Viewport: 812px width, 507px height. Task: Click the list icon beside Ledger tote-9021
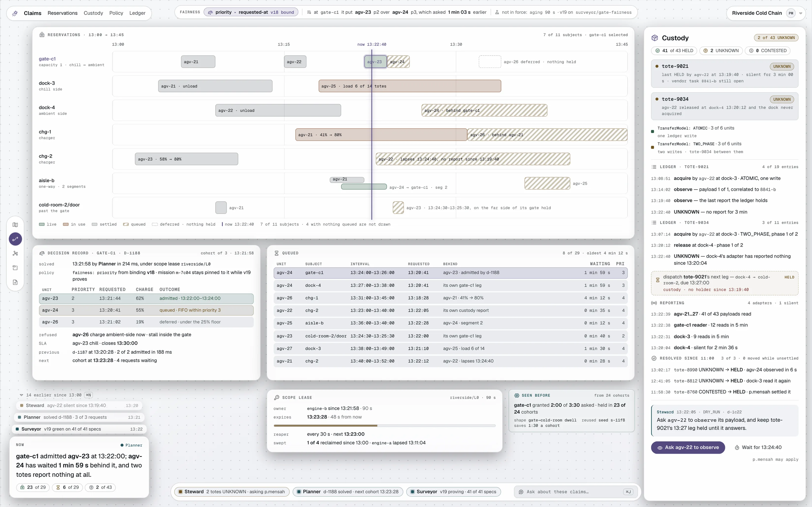click(654, 167)
